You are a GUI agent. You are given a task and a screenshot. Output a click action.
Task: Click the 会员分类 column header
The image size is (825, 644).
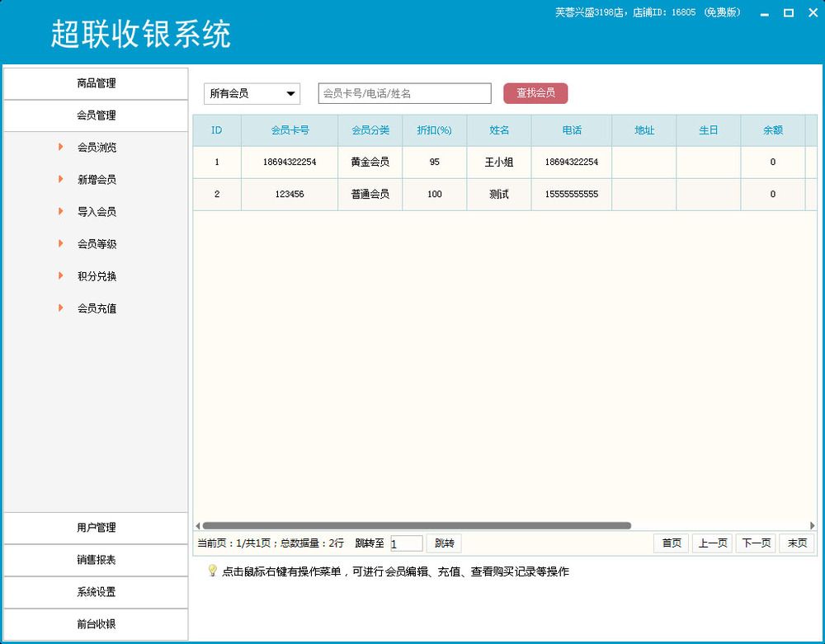click(x=370, y=130)
